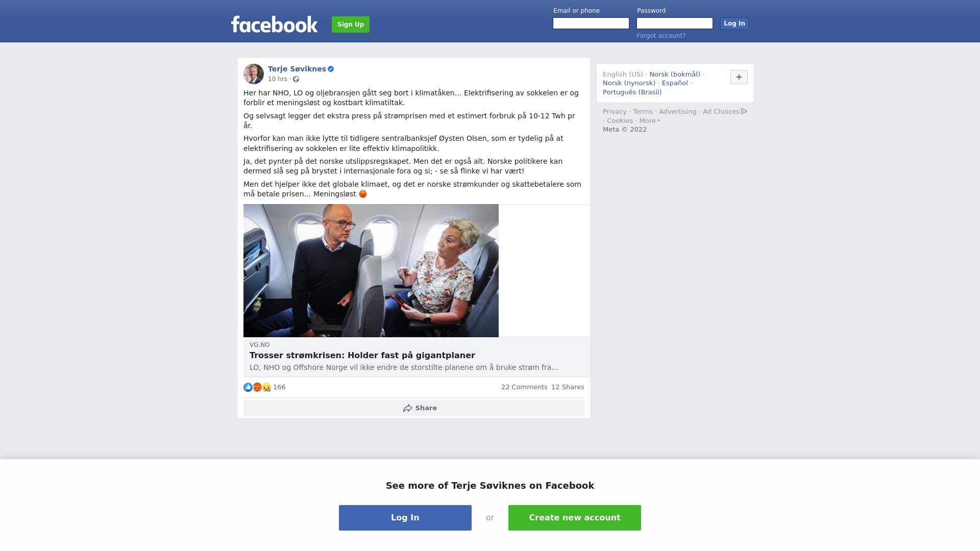View the 22 Comments link

(x=524, y=387)
